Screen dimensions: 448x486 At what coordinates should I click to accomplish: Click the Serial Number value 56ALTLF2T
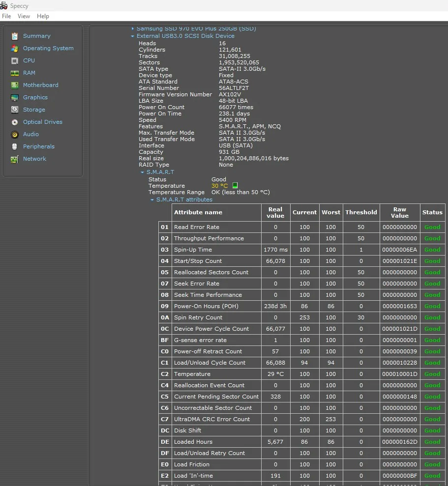[234, 88]
